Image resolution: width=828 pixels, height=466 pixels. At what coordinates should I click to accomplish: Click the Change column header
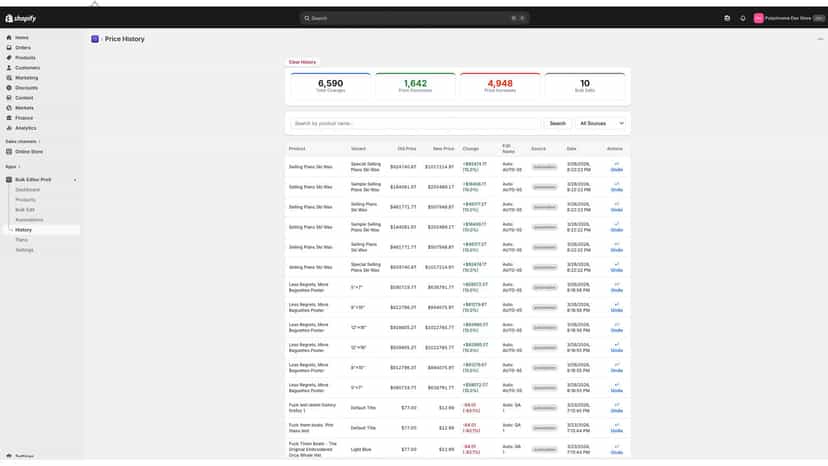[x=471, y=149]
